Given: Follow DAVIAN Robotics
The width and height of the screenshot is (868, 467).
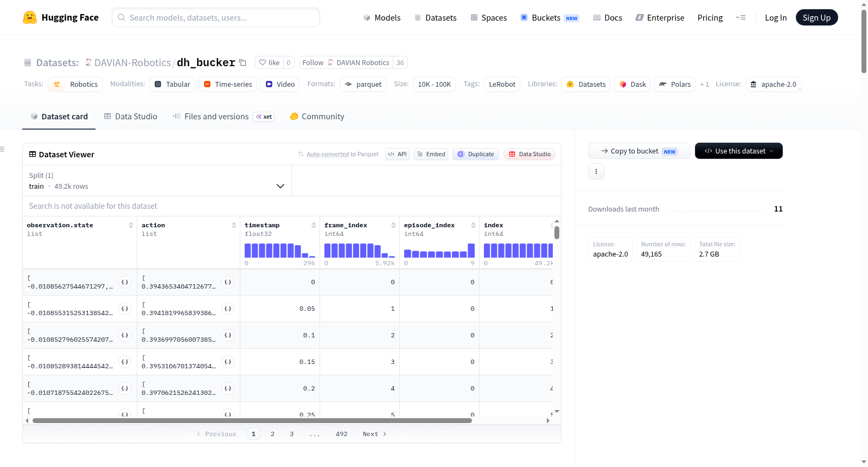Looking at the screenshot, I should (x=346, y=62).
